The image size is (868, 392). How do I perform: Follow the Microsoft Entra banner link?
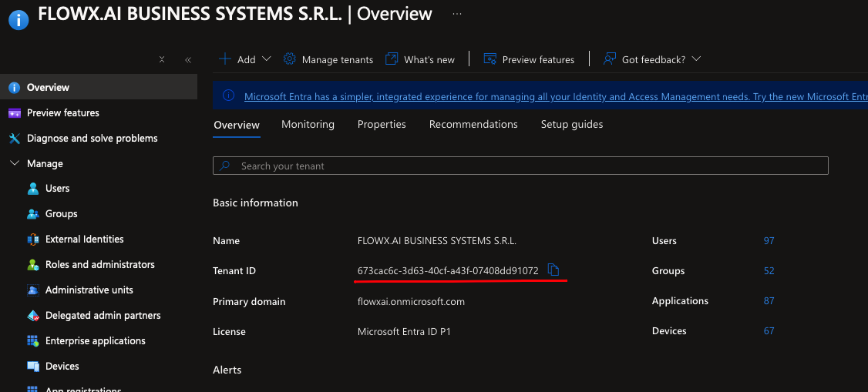coord(556,97)
